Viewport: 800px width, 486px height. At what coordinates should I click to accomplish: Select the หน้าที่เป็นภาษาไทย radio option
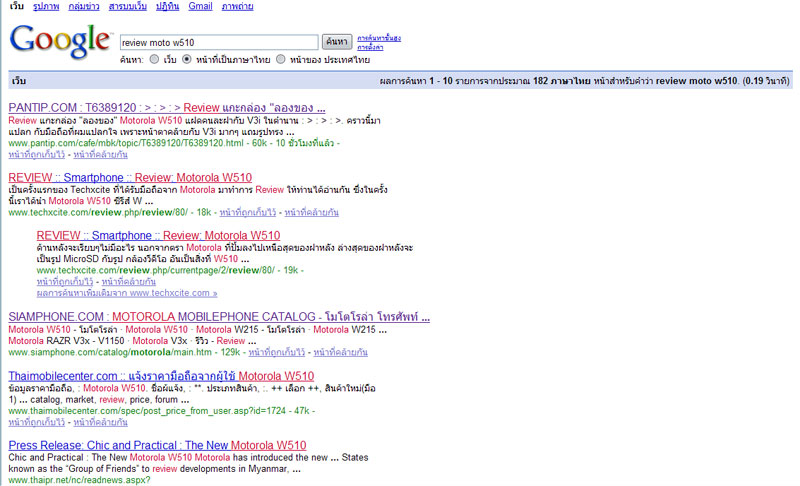tap(187, 59)
